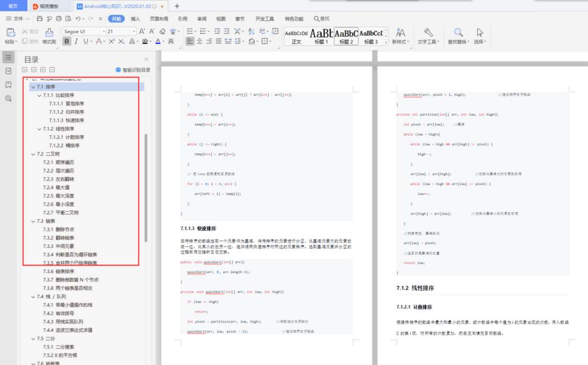Apply superscript formatting (X²)
The height and width of the screenshot is (365, 588).
[x=111, y=41]
